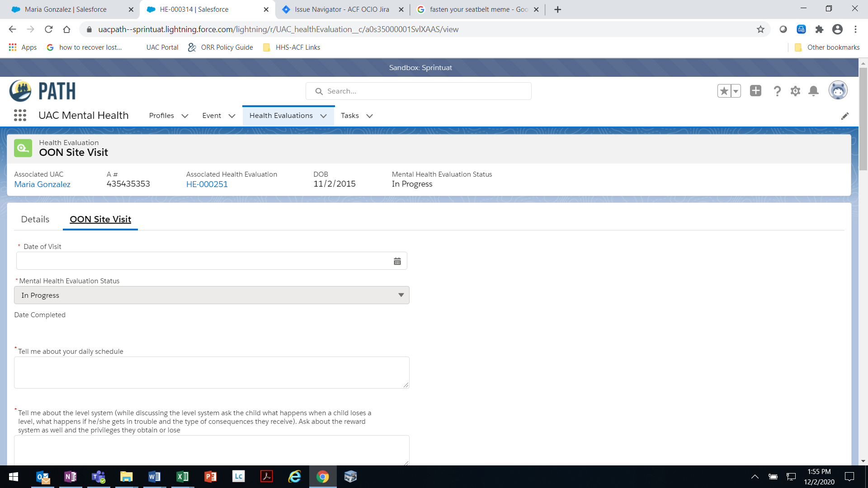Switch to the Details tab
The width and height of the screenshot is (868, 488).
[35, 219]
